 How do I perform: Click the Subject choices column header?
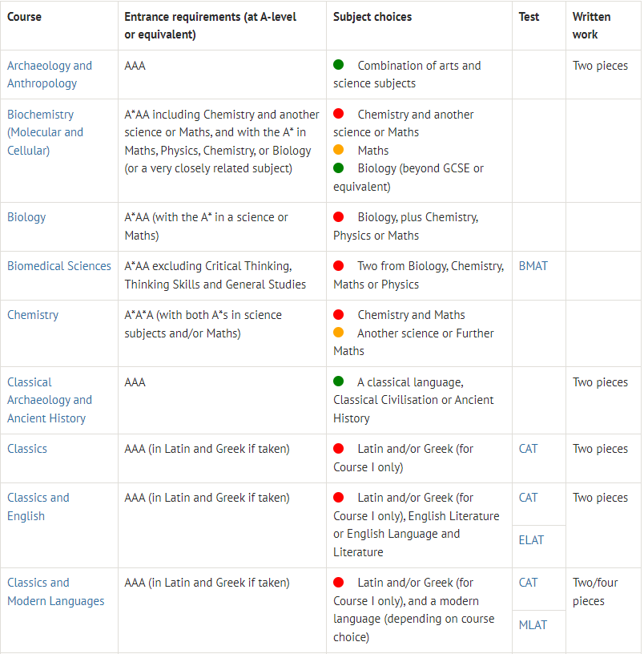(x=372, y=17)
